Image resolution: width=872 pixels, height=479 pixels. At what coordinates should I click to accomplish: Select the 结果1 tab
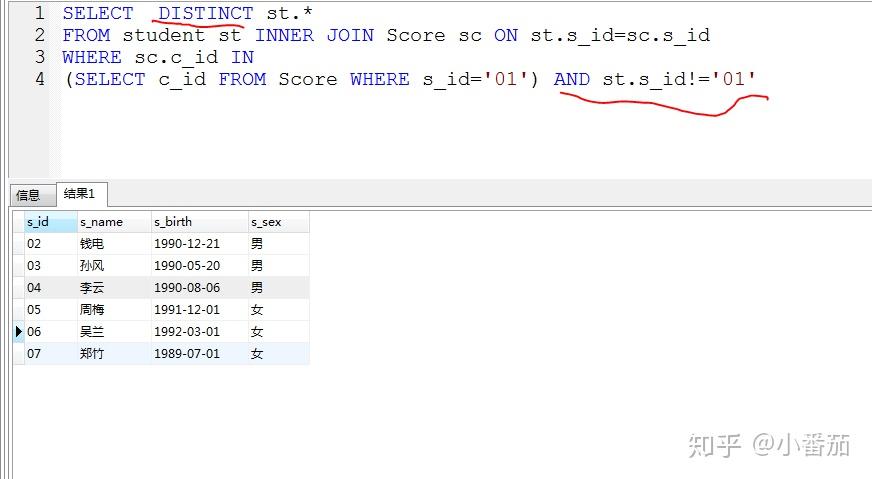(x=80, y=194)
